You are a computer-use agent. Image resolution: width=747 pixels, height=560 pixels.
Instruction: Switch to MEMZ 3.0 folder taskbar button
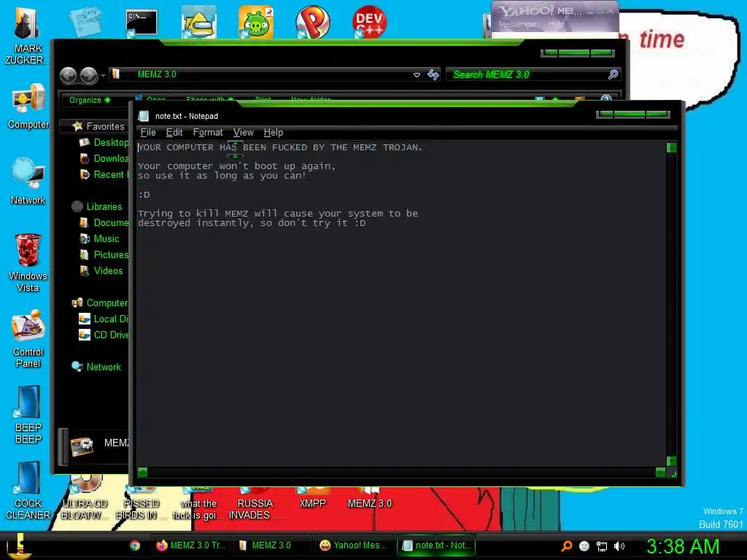click(x=271, y=545)
